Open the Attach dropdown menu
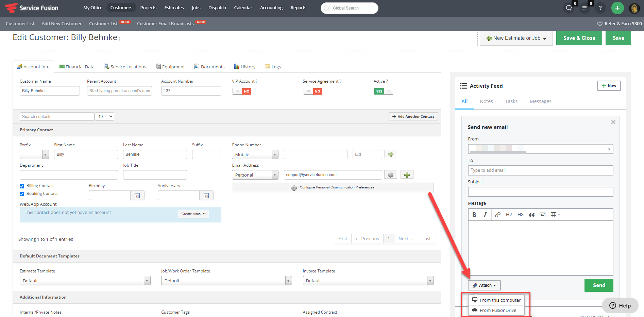 coord(484,285)
